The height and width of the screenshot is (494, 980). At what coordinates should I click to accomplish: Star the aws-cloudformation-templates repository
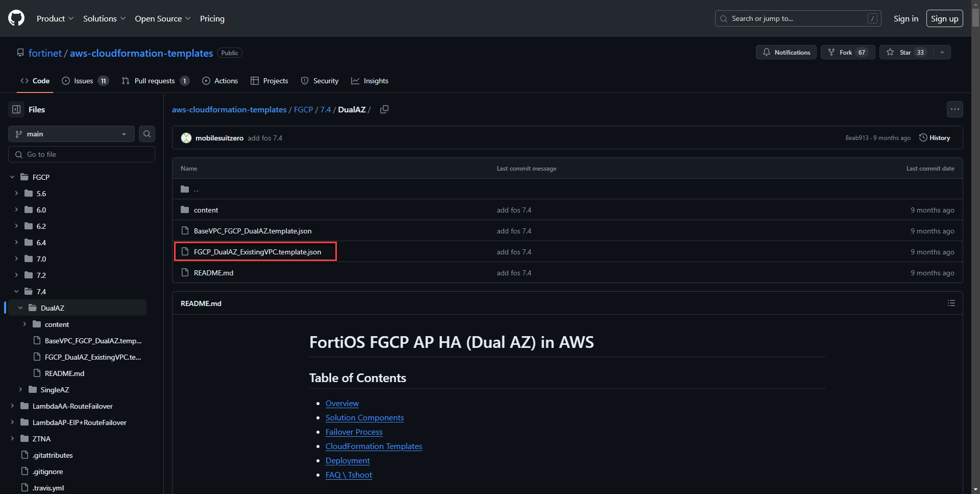906,52
